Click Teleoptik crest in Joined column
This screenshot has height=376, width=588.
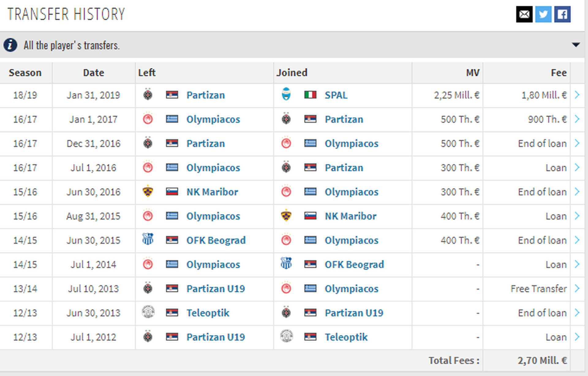point(286,336)
